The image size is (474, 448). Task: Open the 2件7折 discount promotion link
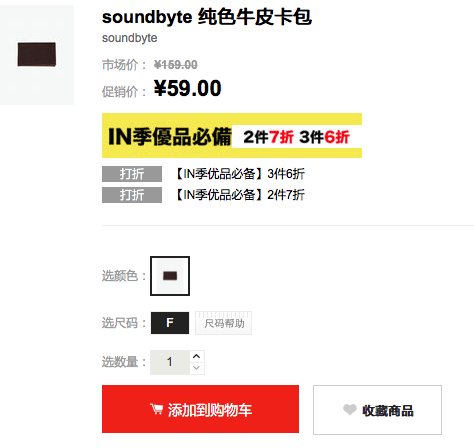(240, 195)
